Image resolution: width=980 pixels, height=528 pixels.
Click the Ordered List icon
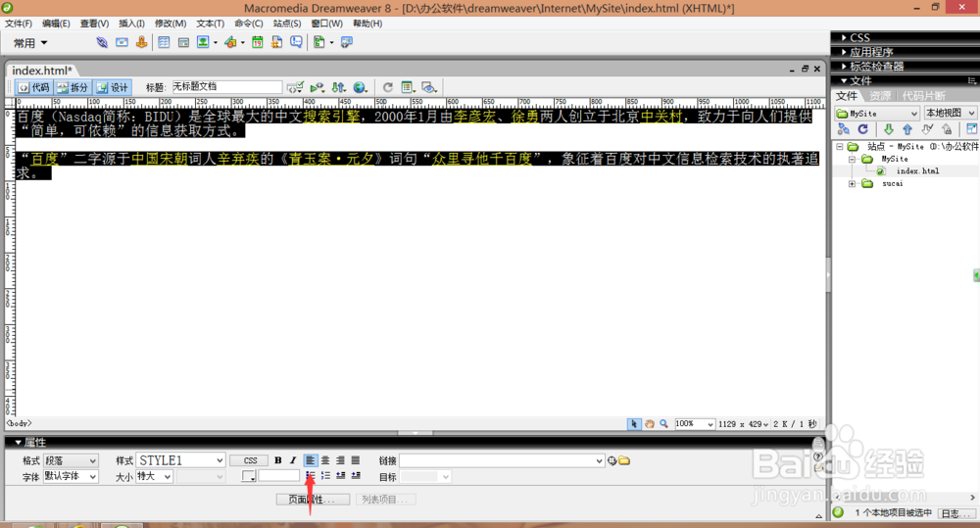coord(325,476)
